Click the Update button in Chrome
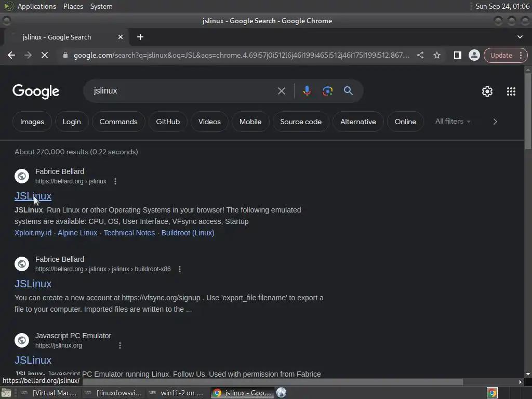This screenshot has height=399, width=532. point(501,55)
